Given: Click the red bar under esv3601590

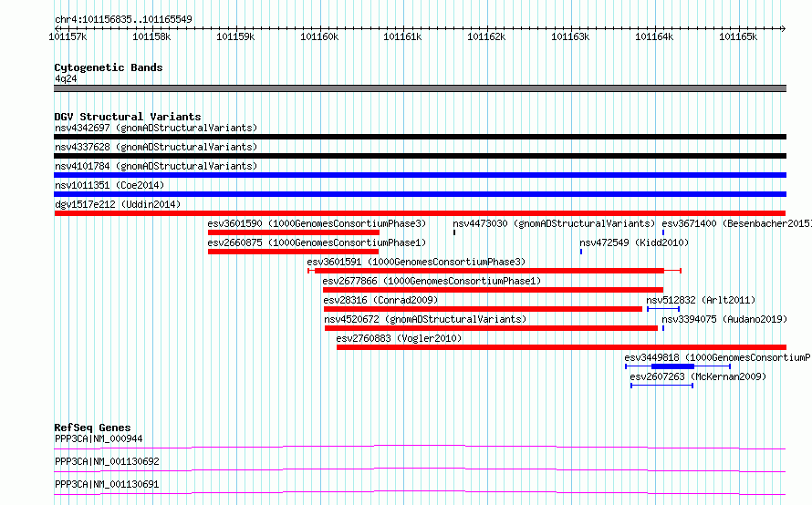Looking at the screenshot, I should [x=294, y=232].
